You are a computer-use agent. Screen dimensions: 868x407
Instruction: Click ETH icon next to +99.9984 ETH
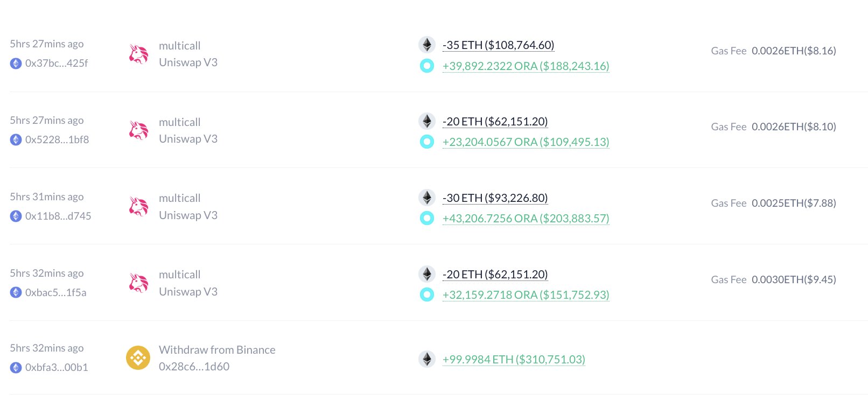coord(427,359)
